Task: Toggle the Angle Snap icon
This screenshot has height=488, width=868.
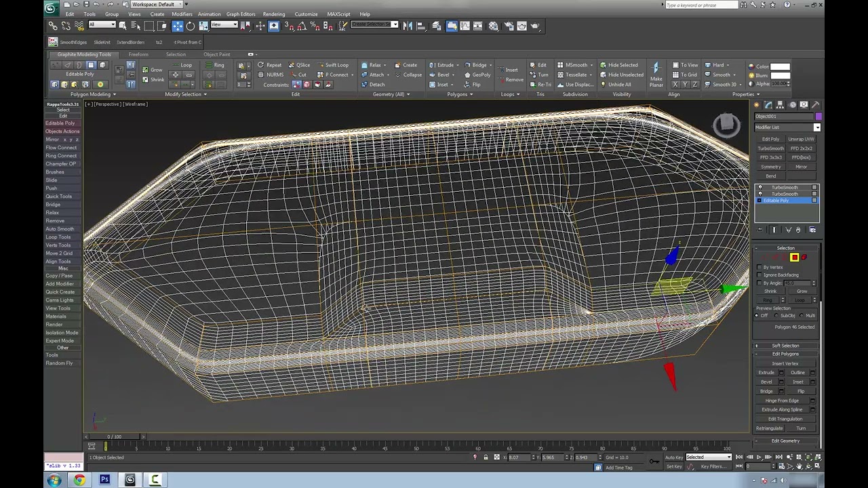Action: [x=301, y=26]
